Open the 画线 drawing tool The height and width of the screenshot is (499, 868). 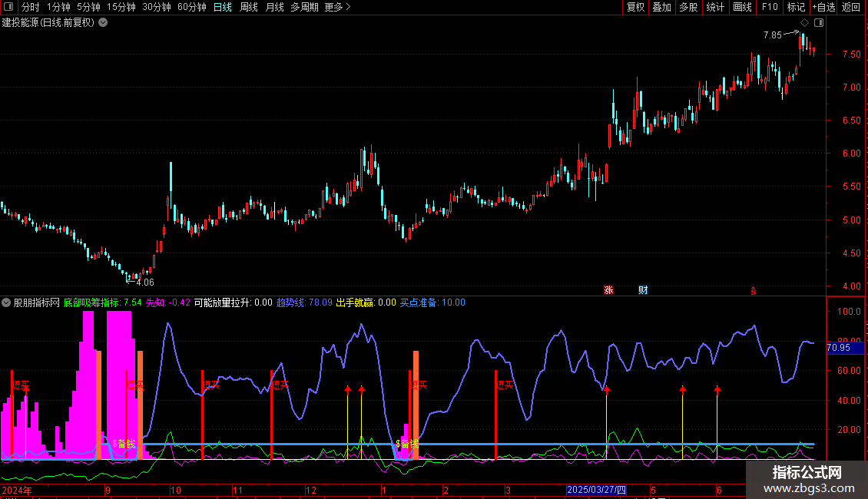tap(742, 7)
